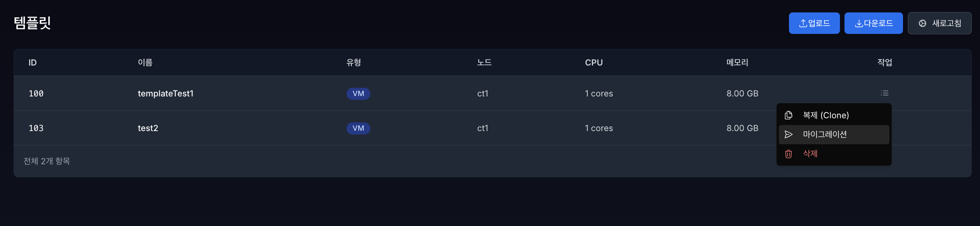Click the copy icon next to 복제 (Clone)

[x=788, y=115]
